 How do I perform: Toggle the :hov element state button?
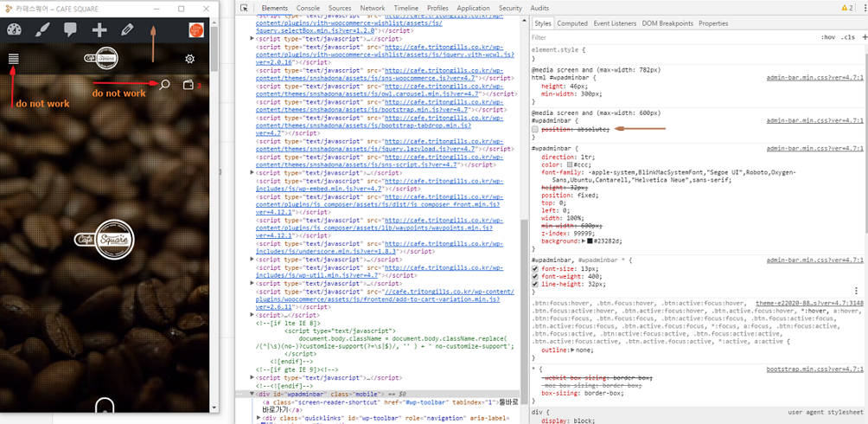(x=828, y=38)
